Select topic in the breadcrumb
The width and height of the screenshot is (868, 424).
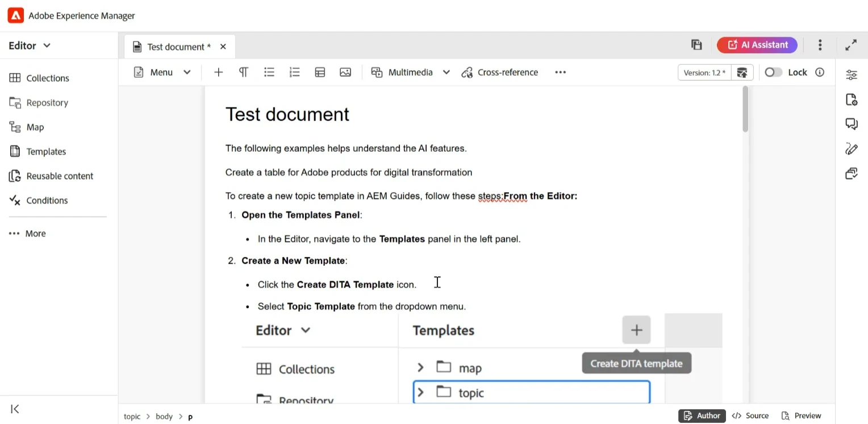click(x=132, y=417)
